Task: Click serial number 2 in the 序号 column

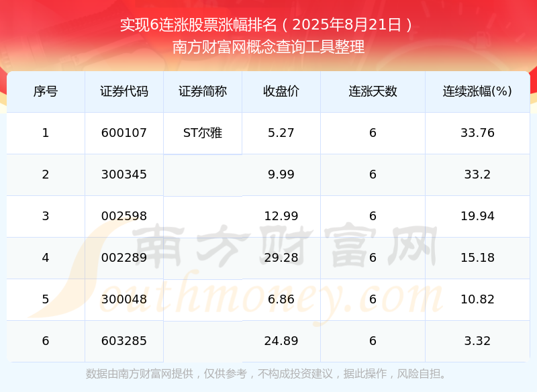Action: (46, 175)
